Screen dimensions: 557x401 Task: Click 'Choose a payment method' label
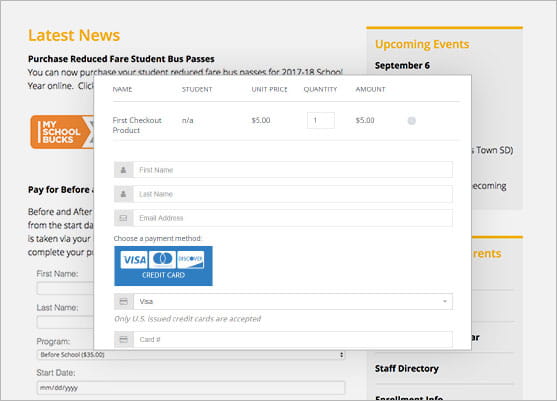click(x=157, y=238)
